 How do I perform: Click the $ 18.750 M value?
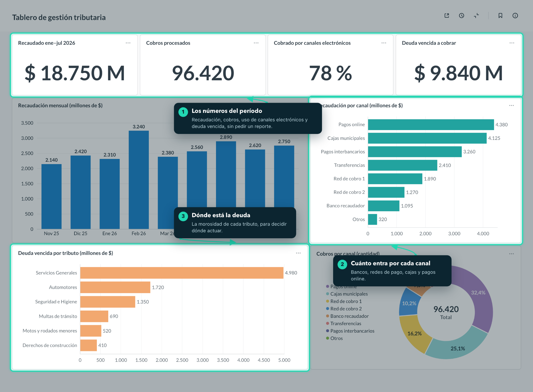click(x=75, y=73)
